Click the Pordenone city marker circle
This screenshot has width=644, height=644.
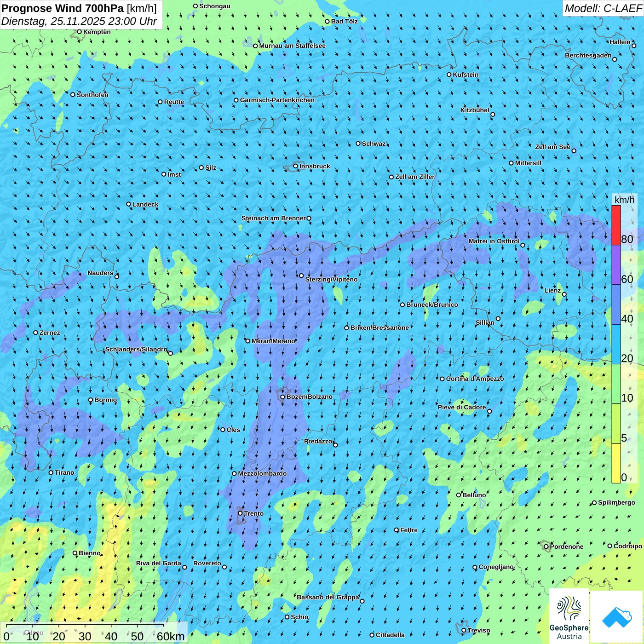[x=546, y=546]
